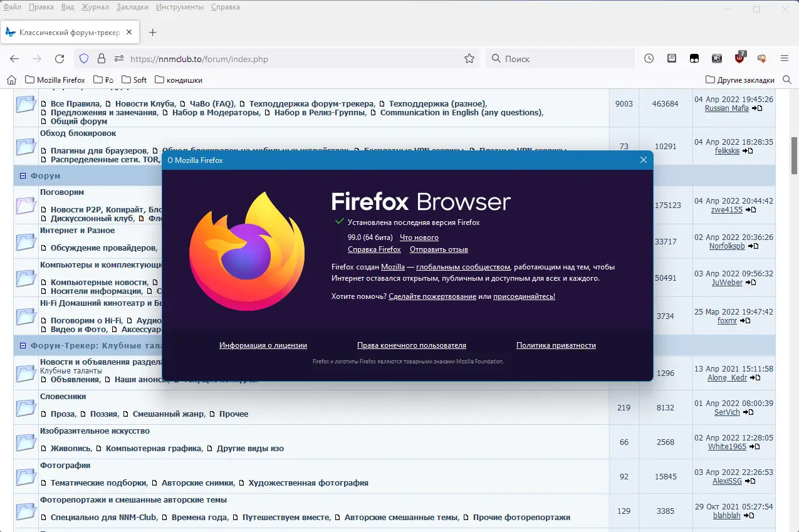Open Права конечного пользователя link

coord(412,345)
